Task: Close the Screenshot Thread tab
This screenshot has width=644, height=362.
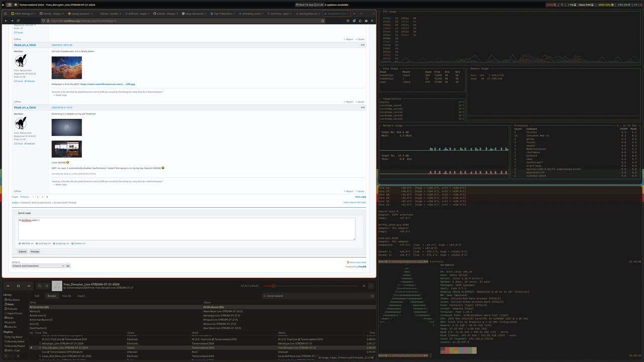Action: tap(348, 14)
